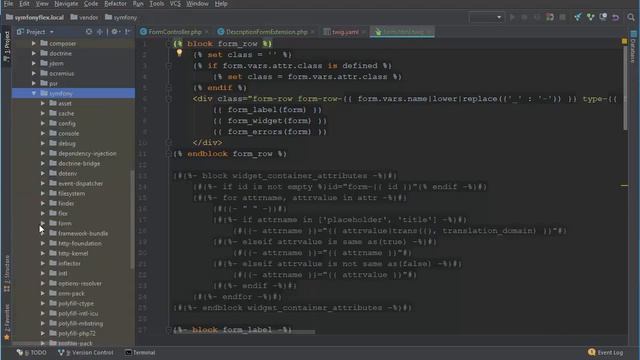
Task: Open the TODO tool window
Action: click(31, 352)
